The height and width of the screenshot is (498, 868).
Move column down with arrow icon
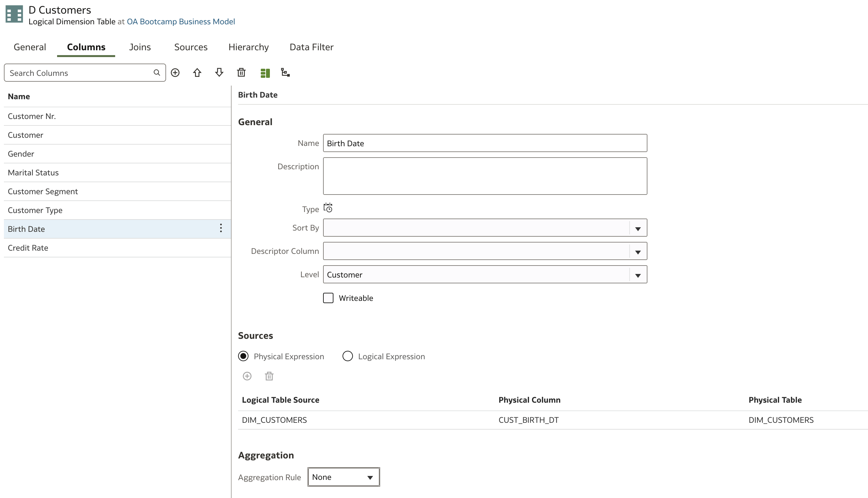click(x=219, y=73)
